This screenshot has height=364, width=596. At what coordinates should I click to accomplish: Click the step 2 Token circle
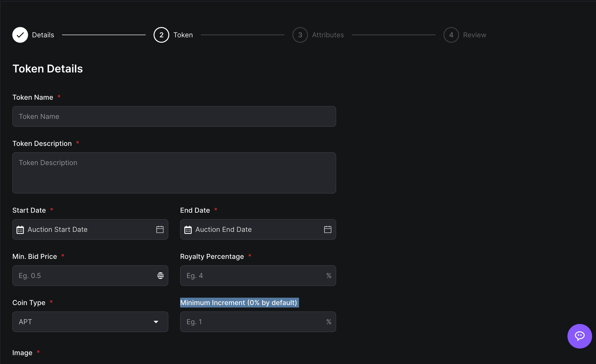click(x=161, y=35)
